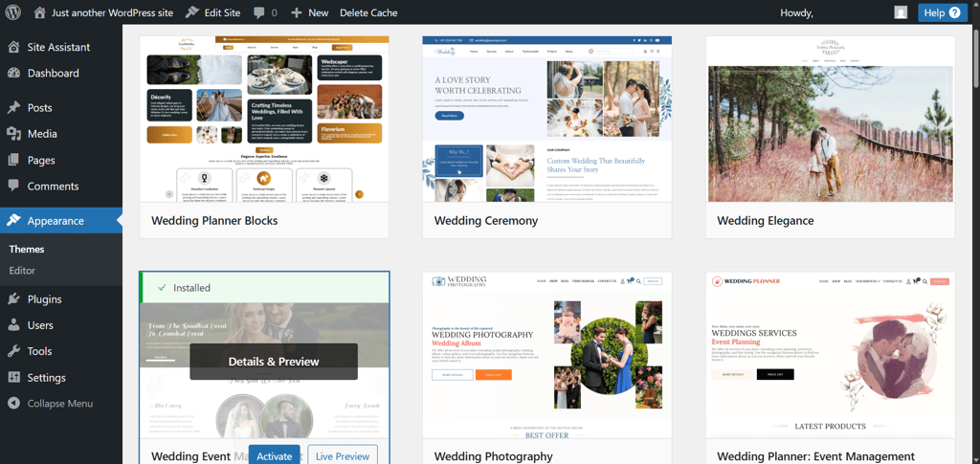
Task: Click the Edit Site brush icon
Action: tap(192, 12)
